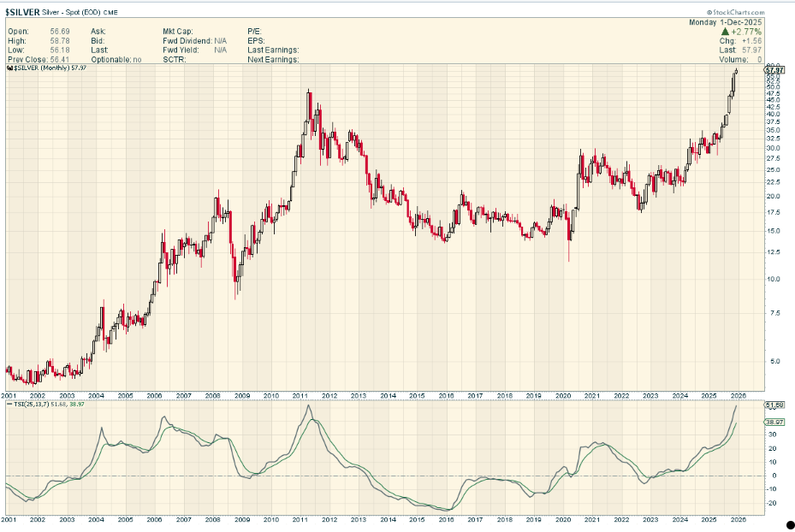Click the 51.68 TSI value label
The height and width of the screenshot is (532, 795).
tap(774, 405)
